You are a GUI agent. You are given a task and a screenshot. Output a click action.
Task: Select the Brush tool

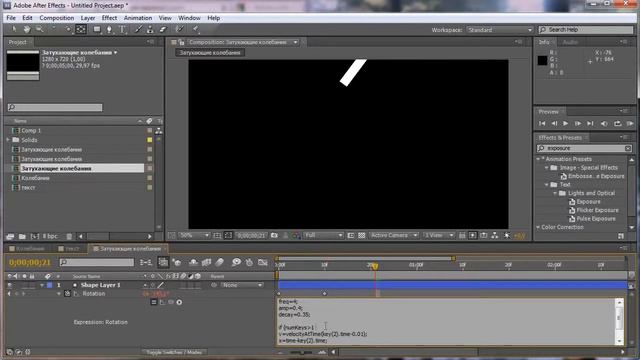coord(138,29)
